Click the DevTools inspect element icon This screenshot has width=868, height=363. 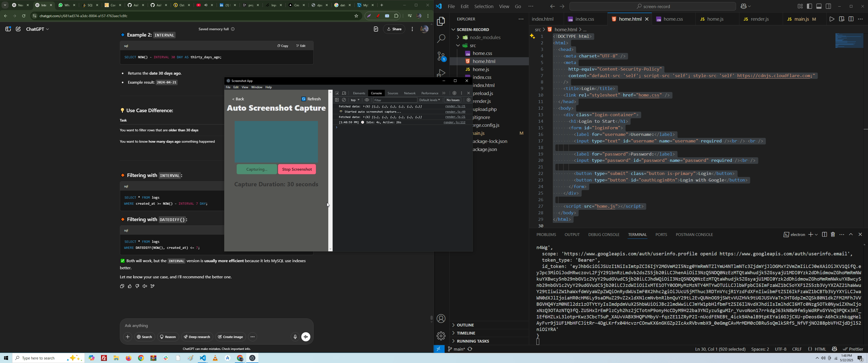coord(337,93)
